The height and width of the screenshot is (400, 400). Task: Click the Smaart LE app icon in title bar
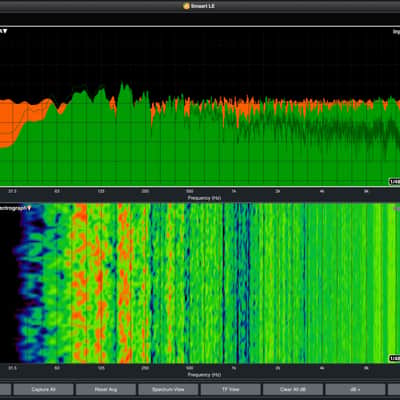coord(186,6)
